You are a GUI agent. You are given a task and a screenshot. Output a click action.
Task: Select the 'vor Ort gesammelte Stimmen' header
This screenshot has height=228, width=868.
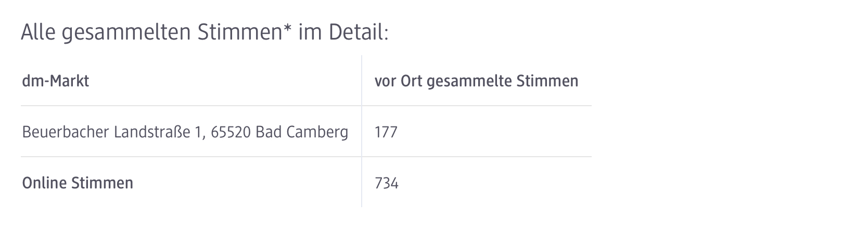[476, 81]
